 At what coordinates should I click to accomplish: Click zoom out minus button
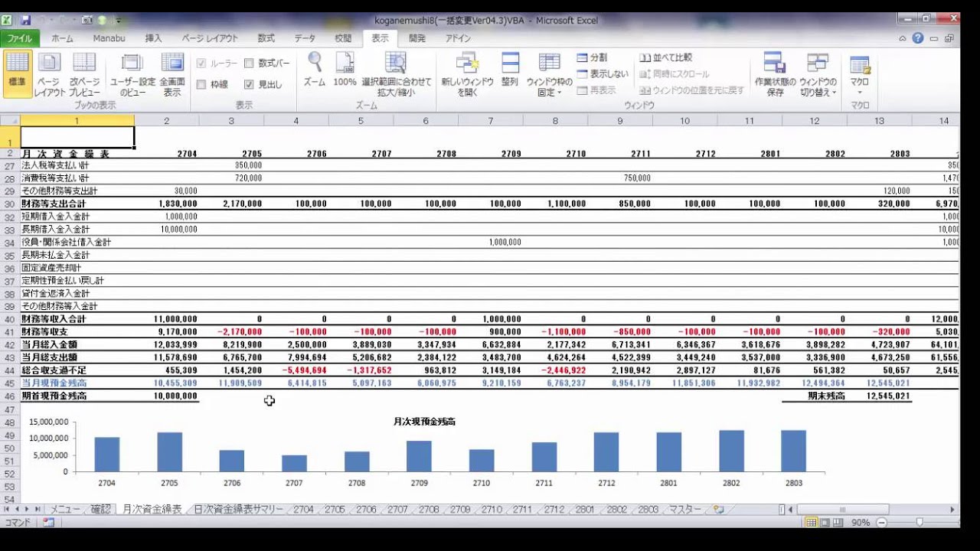[x=881, y=522]
